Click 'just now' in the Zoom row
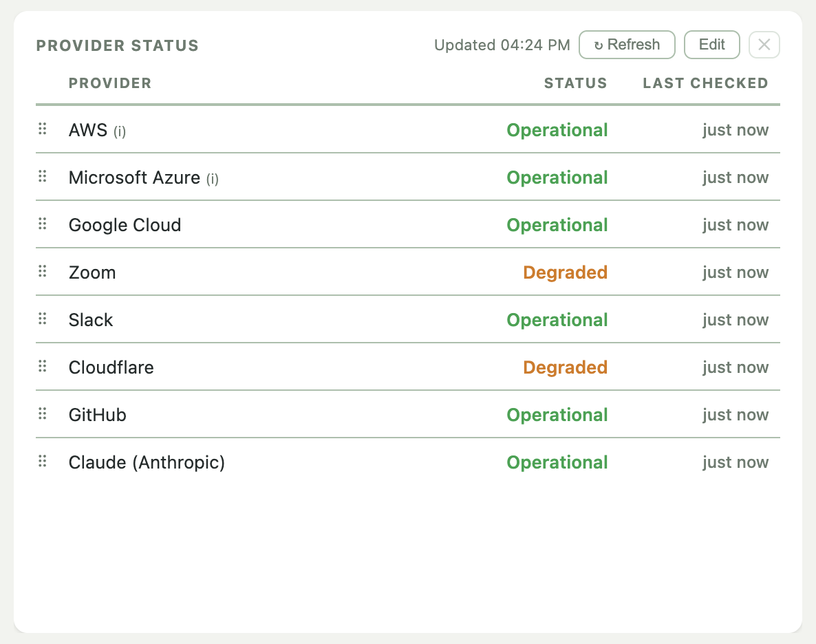816x644 pixels. 736,272
